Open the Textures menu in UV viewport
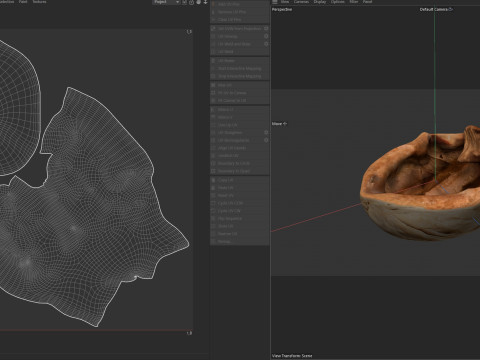 click(39, 2)
